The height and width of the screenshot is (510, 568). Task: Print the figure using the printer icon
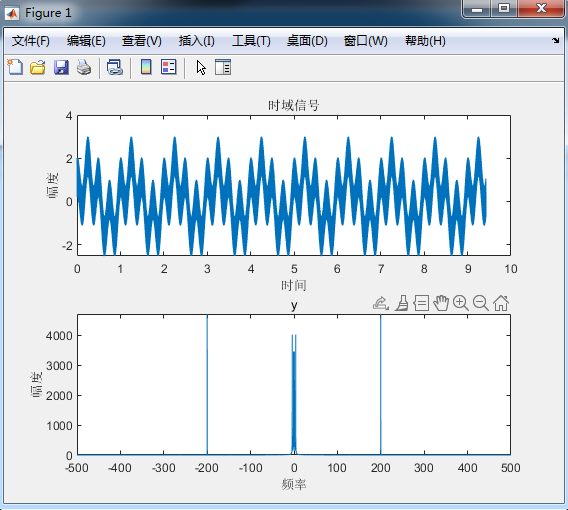click(84, 67)
